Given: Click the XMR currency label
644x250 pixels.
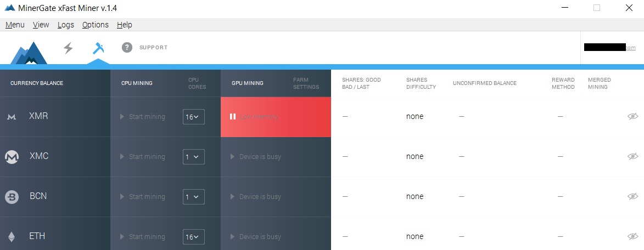Looking at the screenshot, I should 38,116.
